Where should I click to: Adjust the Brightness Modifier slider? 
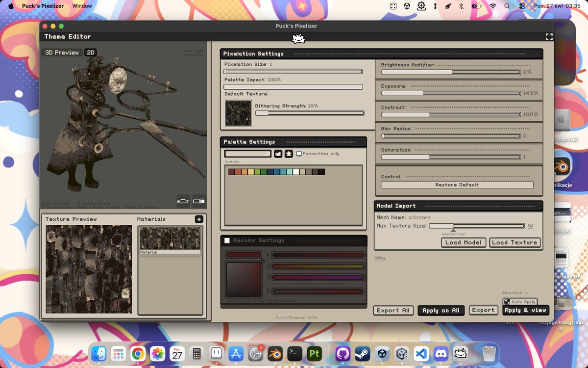click(x=451, y=72)
